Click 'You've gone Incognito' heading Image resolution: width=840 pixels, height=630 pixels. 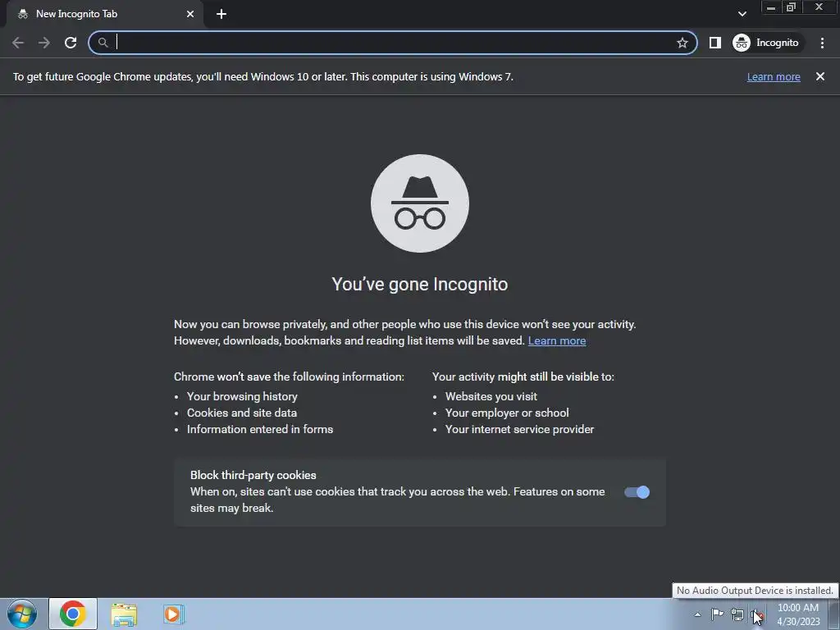(419, 284)
